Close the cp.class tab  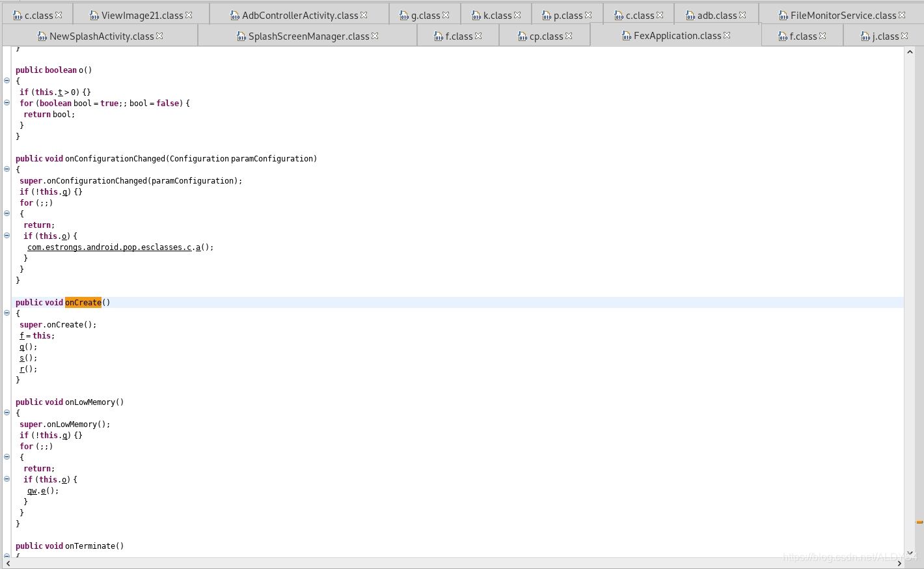[569, 36]
